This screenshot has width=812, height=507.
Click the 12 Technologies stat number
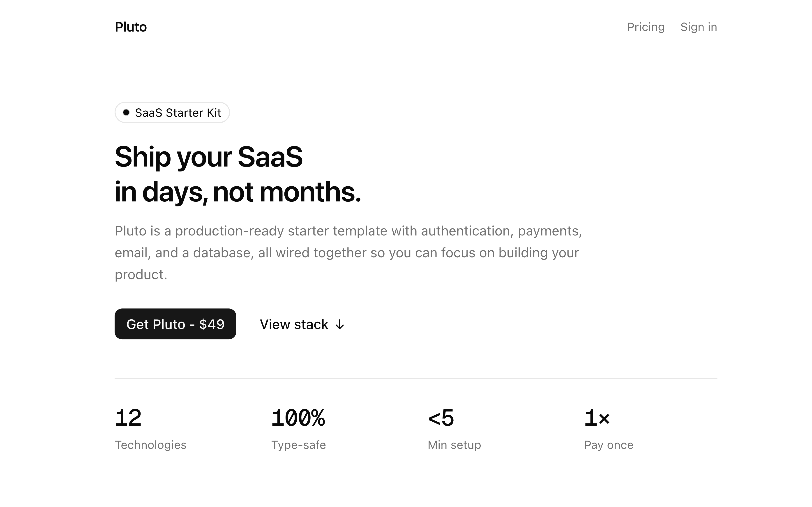click(x=128, y=418)
